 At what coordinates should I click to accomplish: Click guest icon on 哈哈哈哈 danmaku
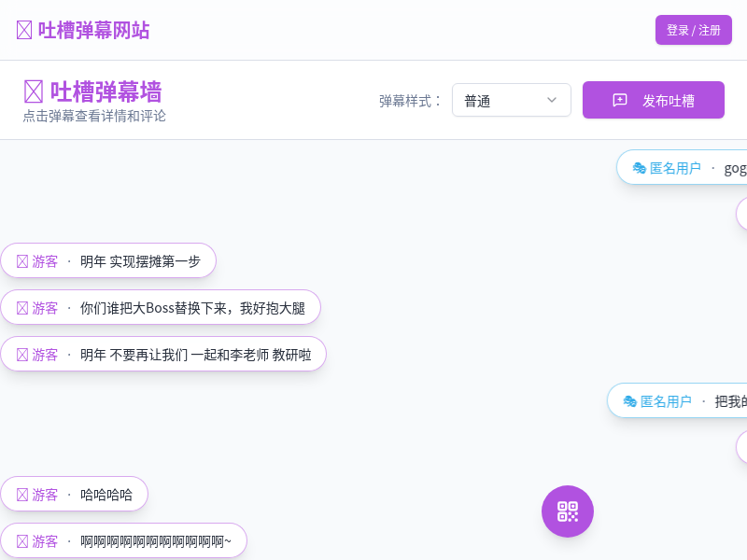(22, 495)
